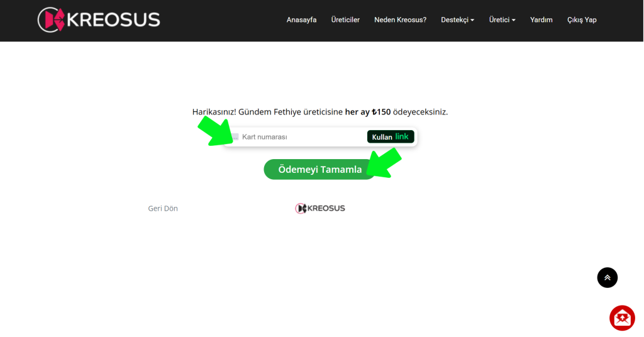Click the card icon in the card number field
This screenshot has width=644, height=337.
click(x=234, y=137)
